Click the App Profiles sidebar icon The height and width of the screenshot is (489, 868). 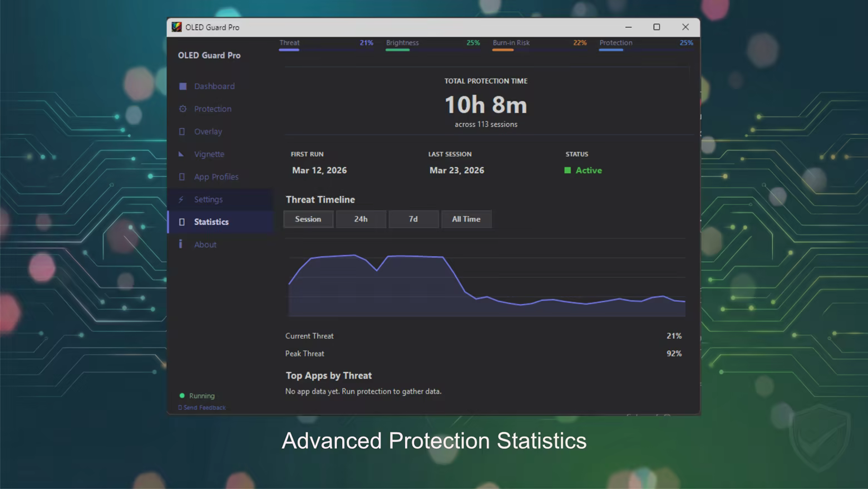coord(182,177)
